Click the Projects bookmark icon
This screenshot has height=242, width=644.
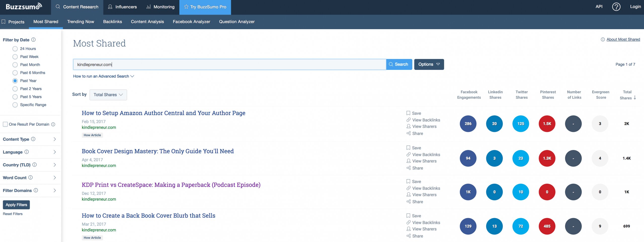point(4,22)
